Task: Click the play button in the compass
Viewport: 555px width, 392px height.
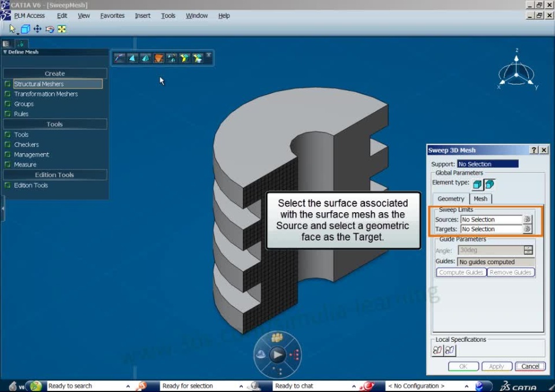Action: [x=277, y=354]
